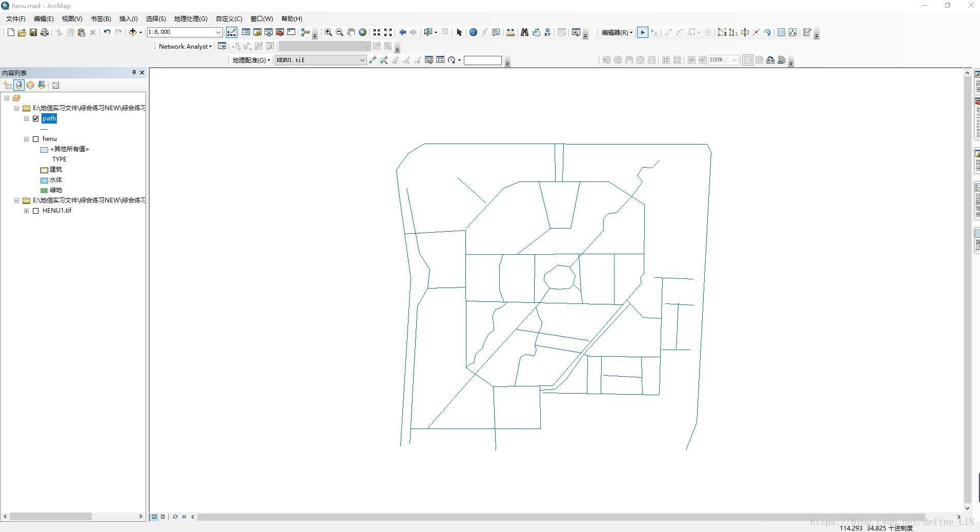
Task: Check the HENU1.tif layer visibility checkbox
Action: pos(36,211)
